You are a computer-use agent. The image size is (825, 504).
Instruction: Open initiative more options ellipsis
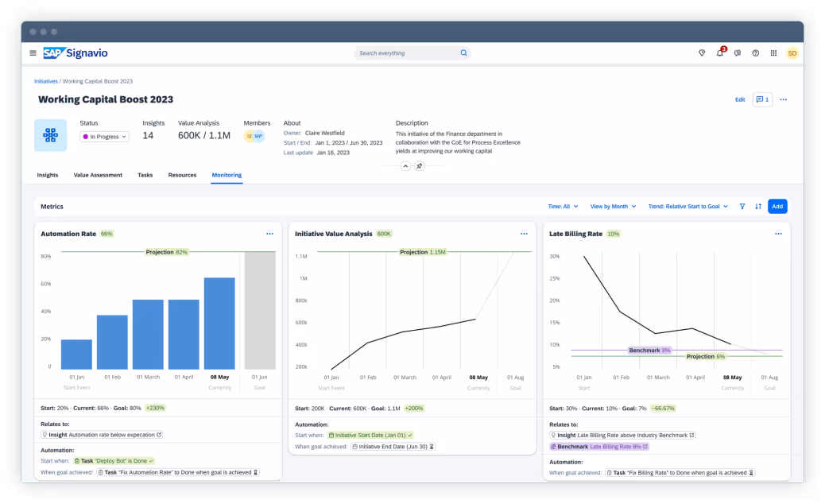[784, 99]
